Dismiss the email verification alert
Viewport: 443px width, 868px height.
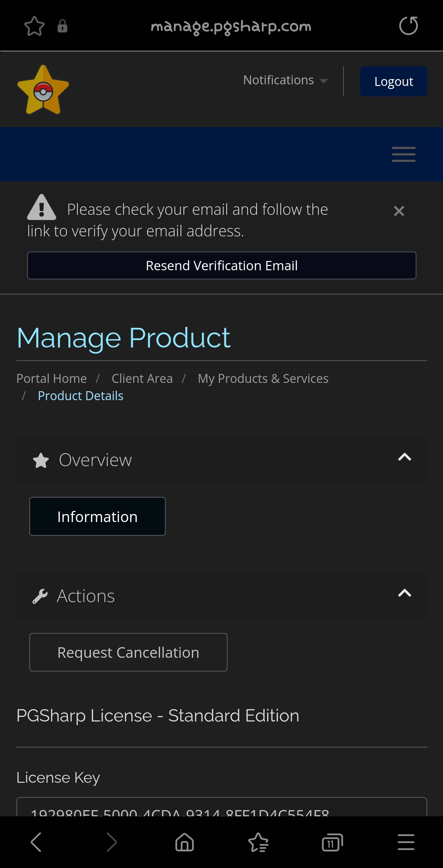(399, 211)
